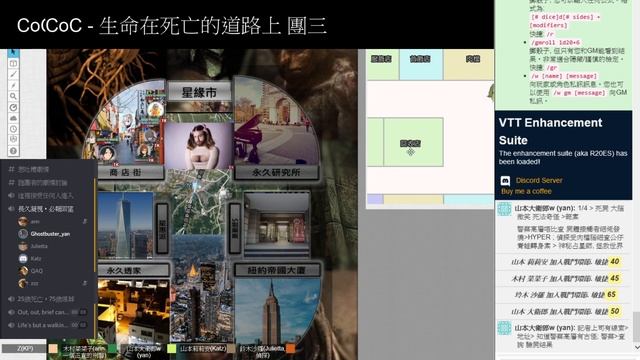Click the 永久研究所 location label
This screenshot has width=640, height=360.
276,172
